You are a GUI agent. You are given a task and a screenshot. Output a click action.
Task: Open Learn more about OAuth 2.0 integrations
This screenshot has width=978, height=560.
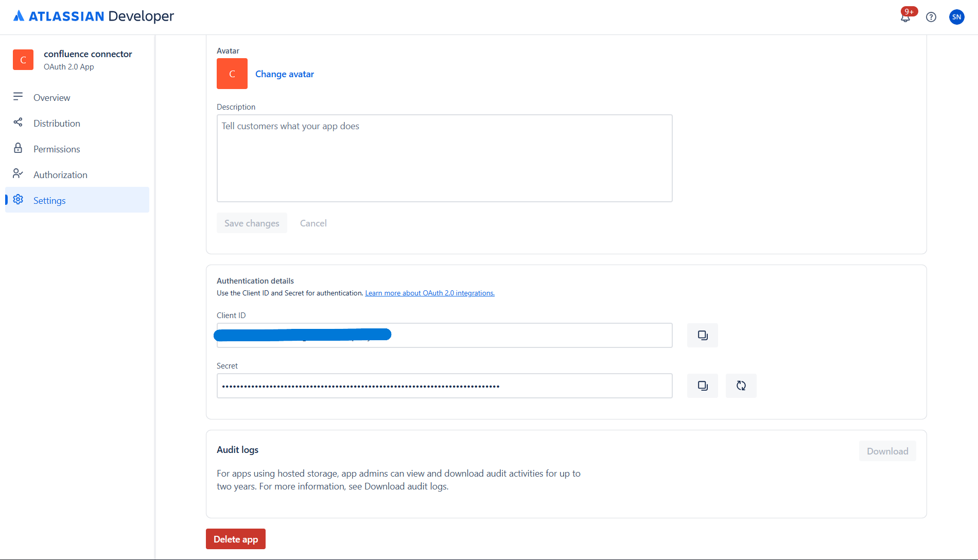pyautogui.click(x=429, y=292)
